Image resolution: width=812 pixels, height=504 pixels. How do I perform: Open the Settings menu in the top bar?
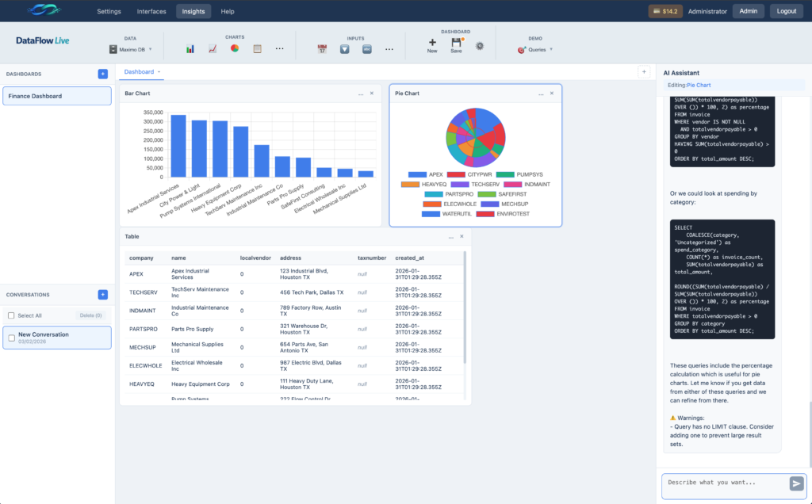[x=109, y=11]
